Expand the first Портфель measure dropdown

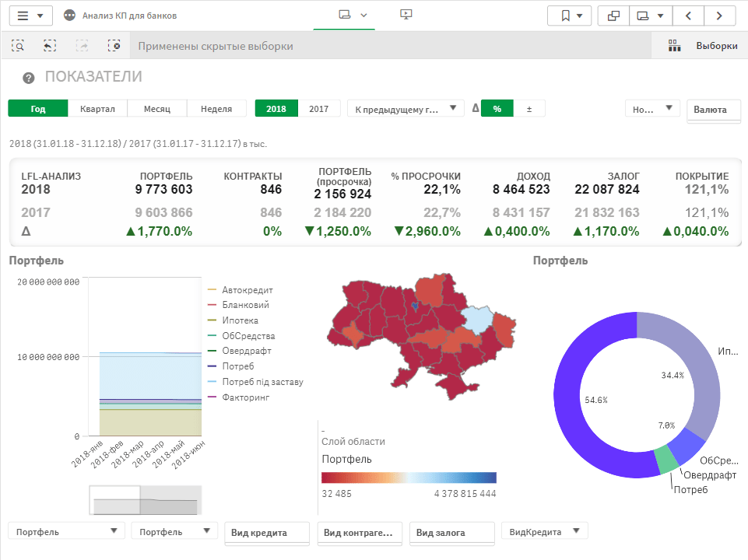pyautogui.click(x=66, y=531)
